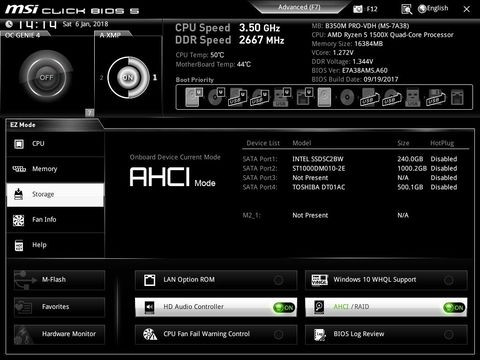The image size is (480, 360).
Task: Click the ST1000DM010-2E drive entry
Action: (318, 168)
